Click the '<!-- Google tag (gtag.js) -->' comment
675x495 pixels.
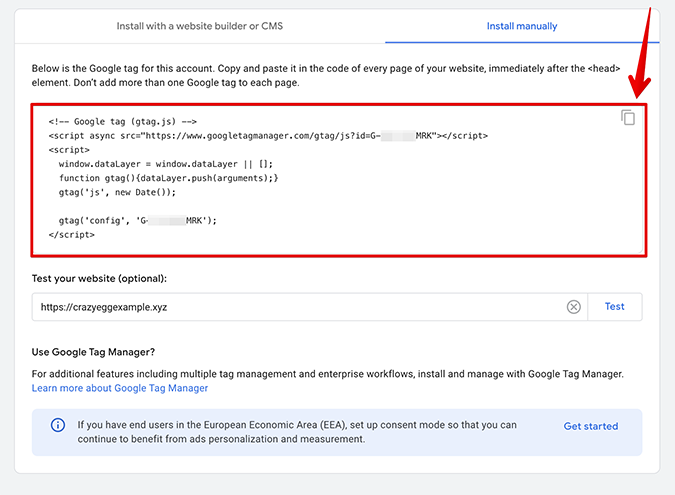123,121
